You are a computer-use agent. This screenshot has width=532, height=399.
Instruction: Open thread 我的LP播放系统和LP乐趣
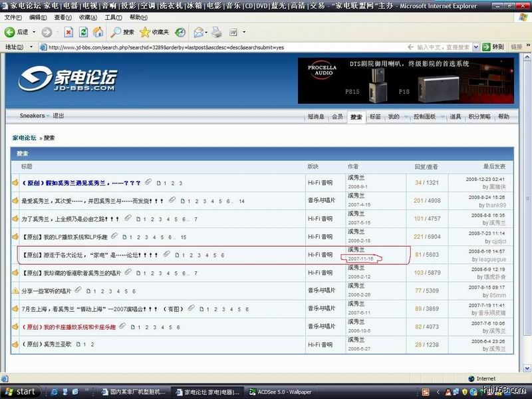pyautogui.click(x=74, y=237)
